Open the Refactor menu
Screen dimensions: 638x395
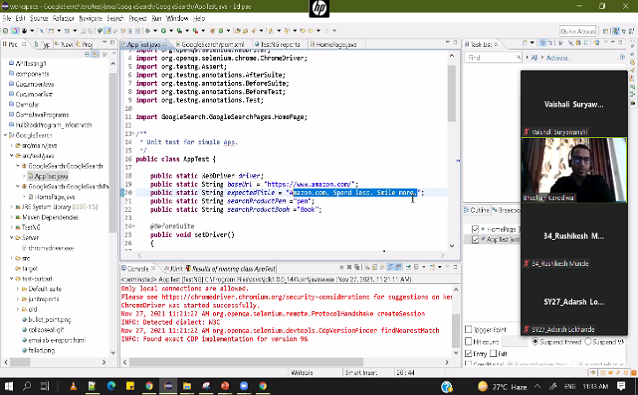63,18
